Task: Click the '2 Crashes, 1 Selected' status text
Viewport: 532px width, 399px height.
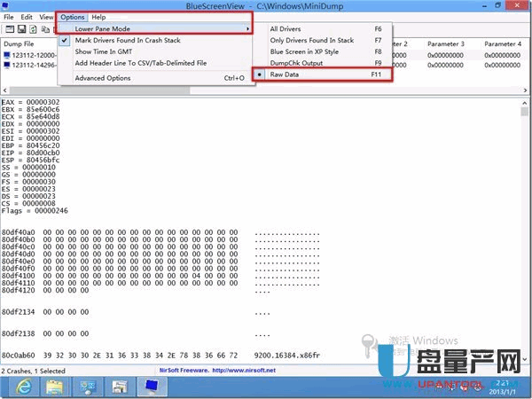Action: (33, 371)
